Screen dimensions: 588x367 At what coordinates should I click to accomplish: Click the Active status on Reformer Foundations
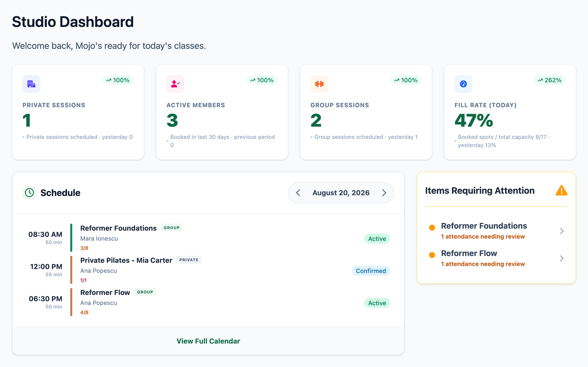click(377, 239)
